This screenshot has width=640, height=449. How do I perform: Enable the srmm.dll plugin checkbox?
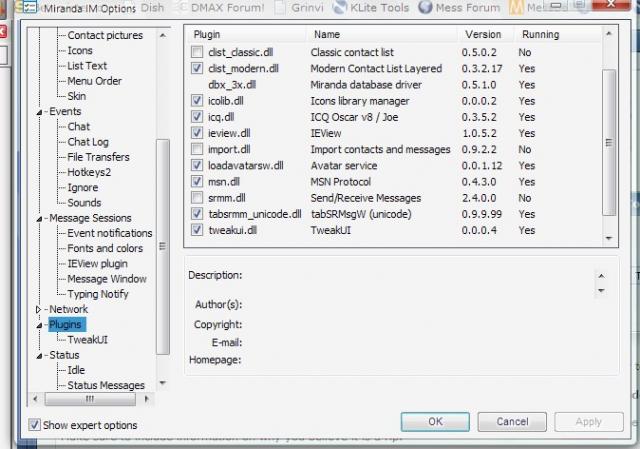[x=197, y=198]
